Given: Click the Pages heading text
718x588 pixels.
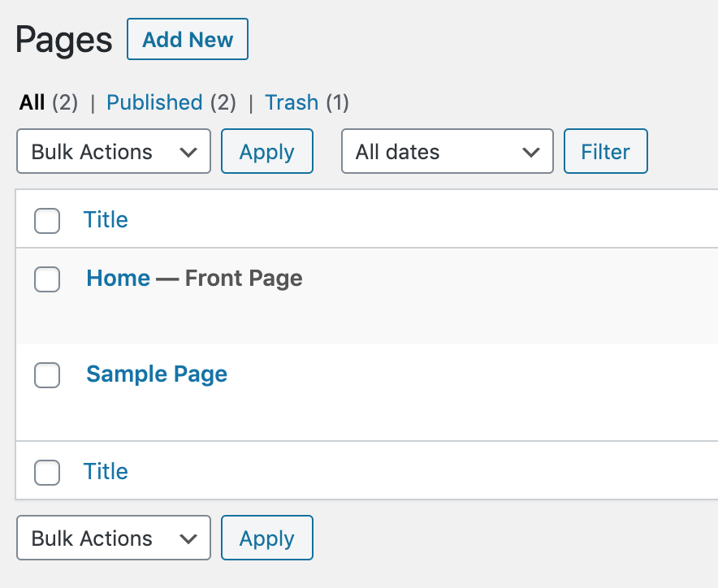Looking at the screenshot, I should 64,40.
